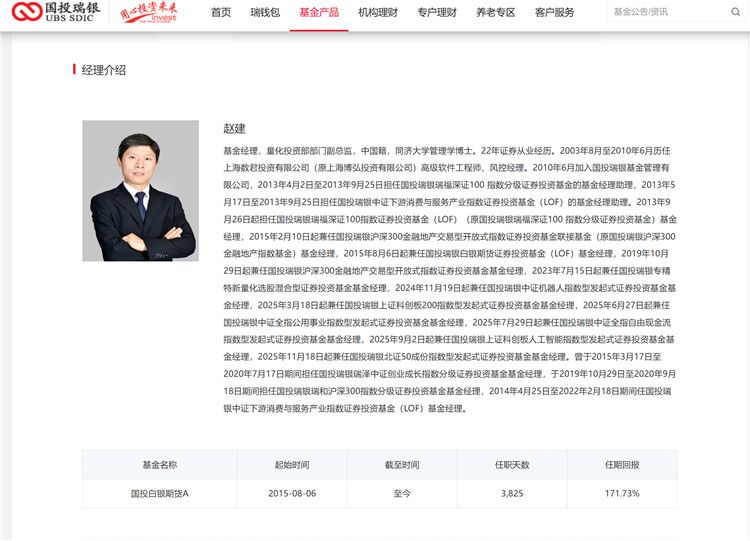
Task: Focus the 基金公告/资讯 search field
Action: coord(670,12)
